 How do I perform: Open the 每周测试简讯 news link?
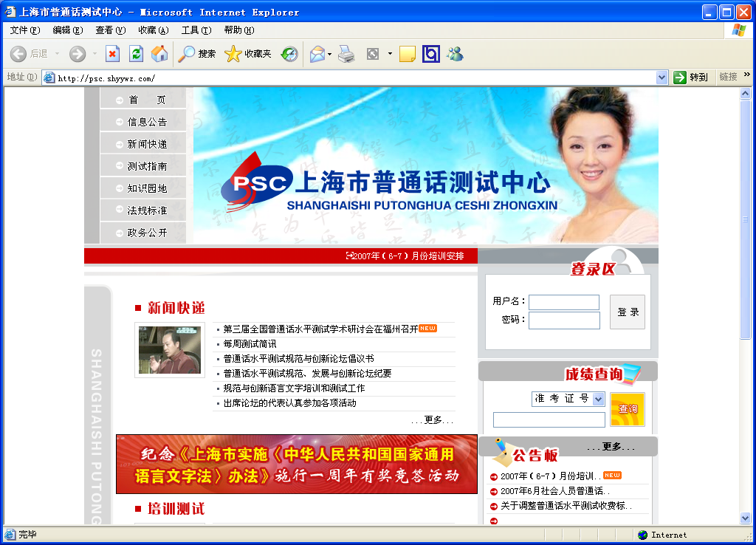250,343
